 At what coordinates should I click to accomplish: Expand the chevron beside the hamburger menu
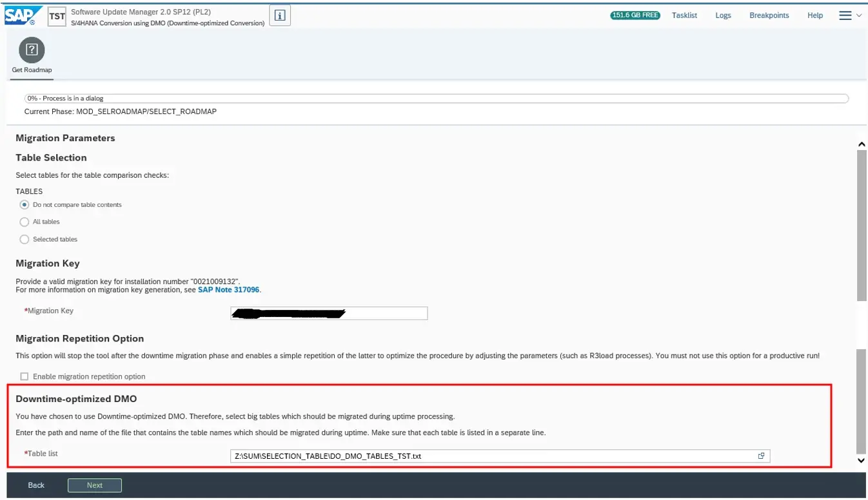(x=859, y=15)
